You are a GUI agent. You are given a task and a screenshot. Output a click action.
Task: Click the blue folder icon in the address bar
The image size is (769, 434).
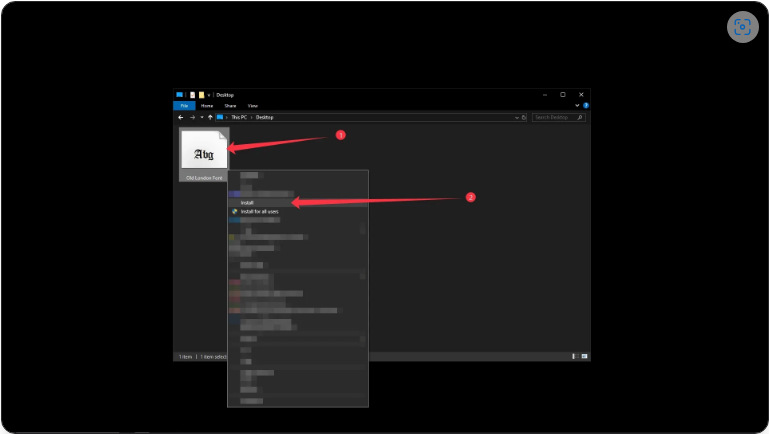coord(220,117)
